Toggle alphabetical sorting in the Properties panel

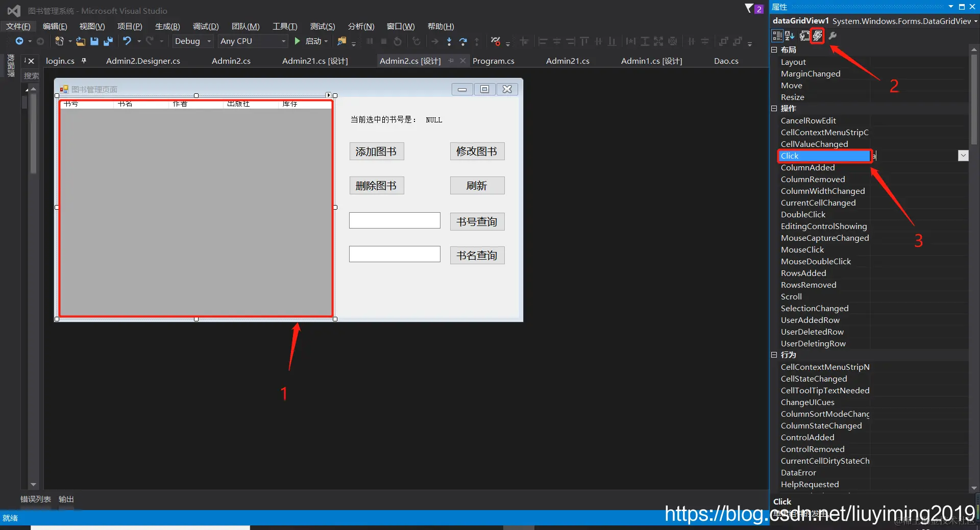(789, 36)
